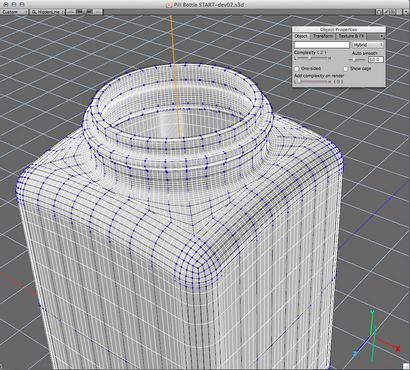Viewport: 410px width, 370px height.
Task: Click the Object Properties panel title bar
Action: (x=339, y=29)
